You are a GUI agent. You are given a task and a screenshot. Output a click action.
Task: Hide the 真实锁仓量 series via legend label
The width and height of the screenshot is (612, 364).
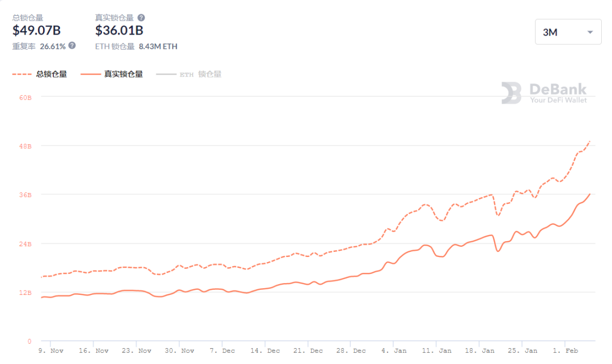[x=123, y=74]
